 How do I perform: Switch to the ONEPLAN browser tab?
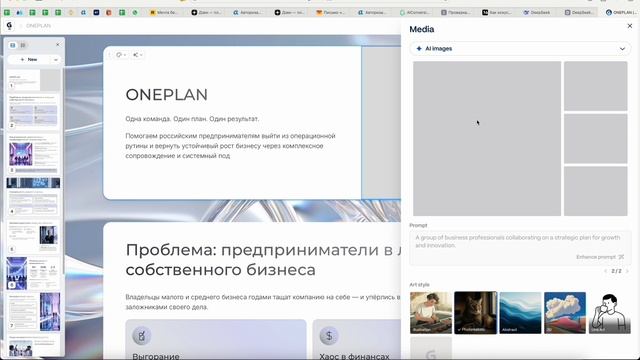tap(620, 13)
